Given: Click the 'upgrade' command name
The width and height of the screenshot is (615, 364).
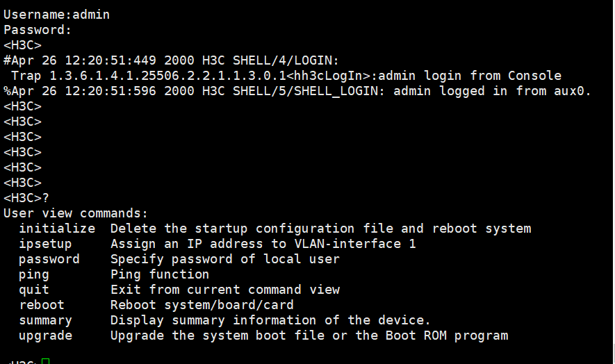Looking at the screenshot, I should click(45, 336).
